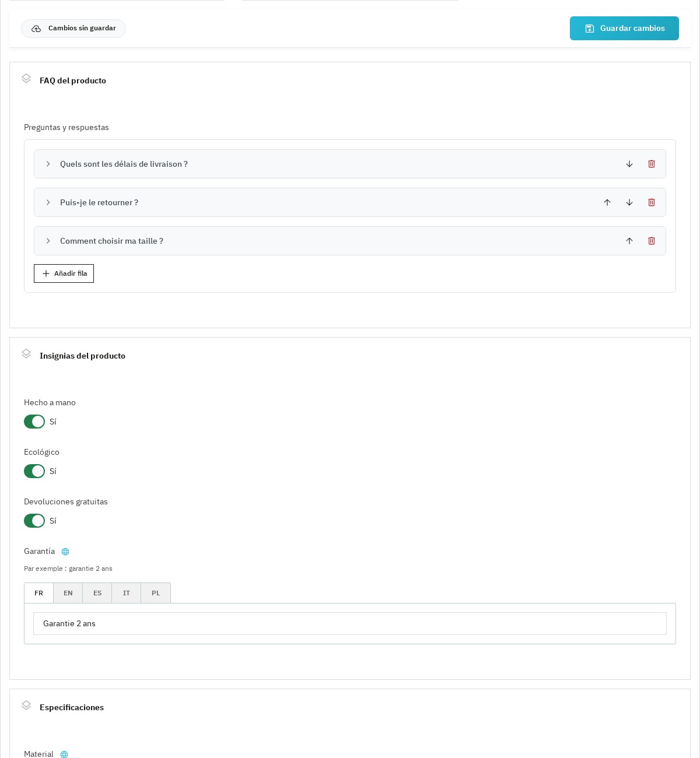This screenshot has height=758, width=700.
Task: Click the layers icon beside Especificaciones
Action: pos(26,706)
